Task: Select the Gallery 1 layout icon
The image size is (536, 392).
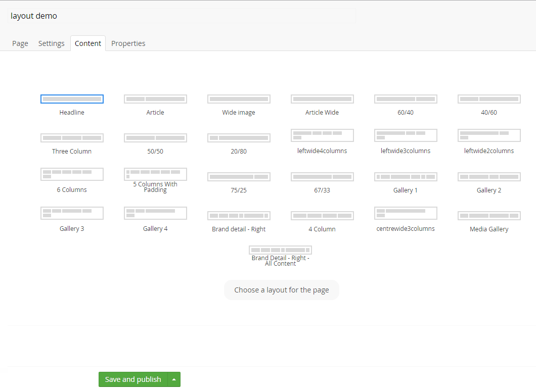Action: click(x=406, y=177)
